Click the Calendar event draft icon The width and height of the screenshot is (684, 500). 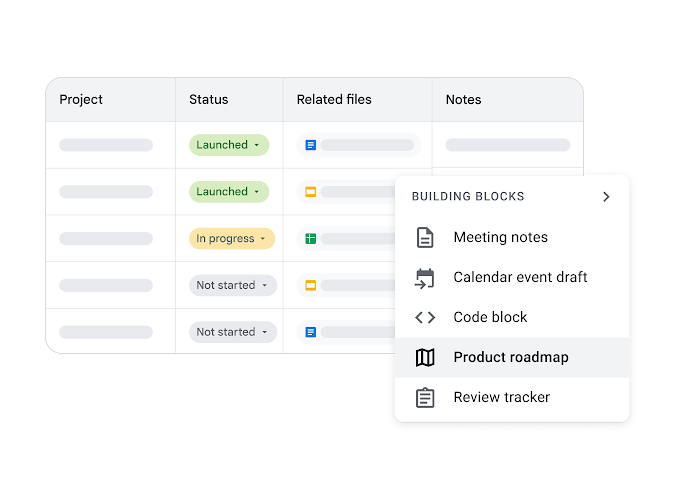tap(425, 278)
